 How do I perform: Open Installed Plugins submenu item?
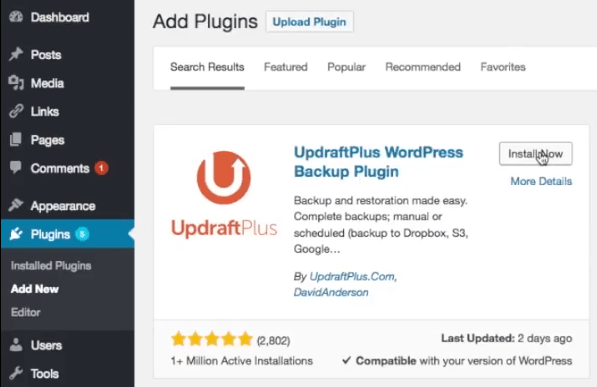[x=51, y=265]
